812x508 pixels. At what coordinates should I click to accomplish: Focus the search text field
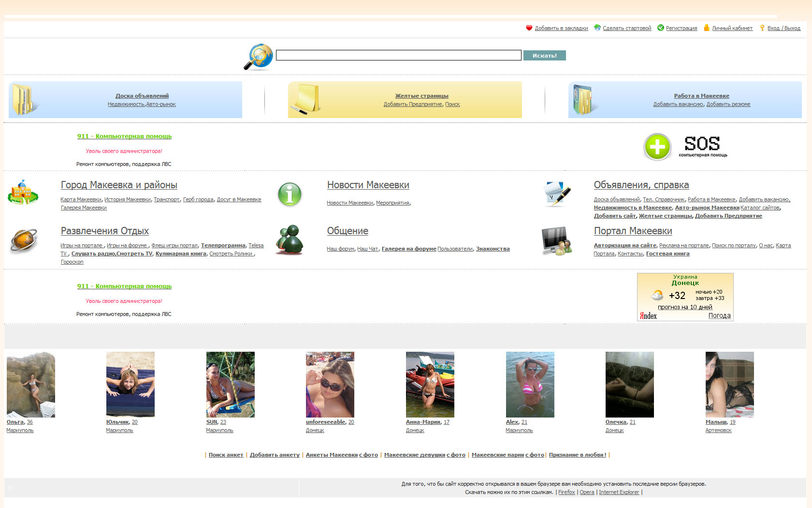pyautogui.click(x=398, y=56)
